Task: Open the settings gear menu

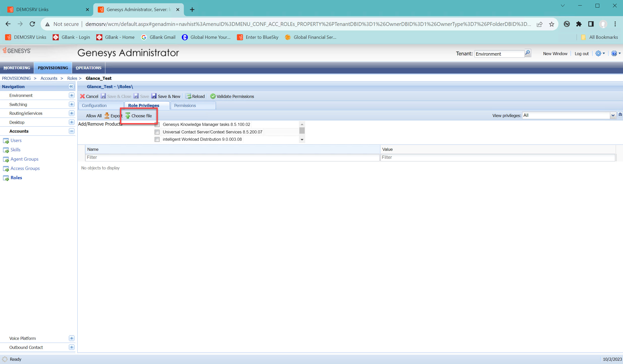Action: click(600, 53)
